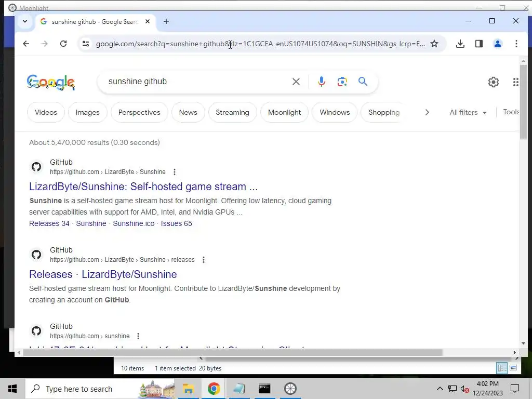Search by image with Google Lens icon
This screenshot has height=399, width=532.
coord(342,82)
